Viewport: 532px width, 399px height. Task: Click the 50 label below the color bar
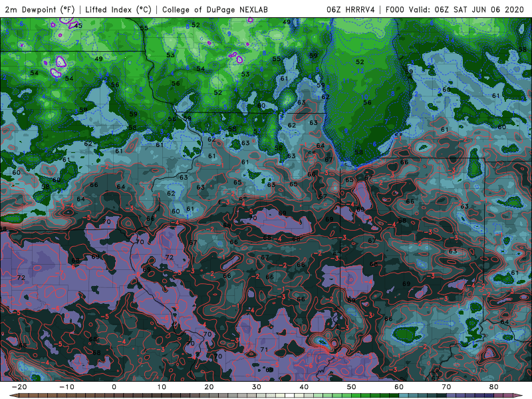pos(352,387)
